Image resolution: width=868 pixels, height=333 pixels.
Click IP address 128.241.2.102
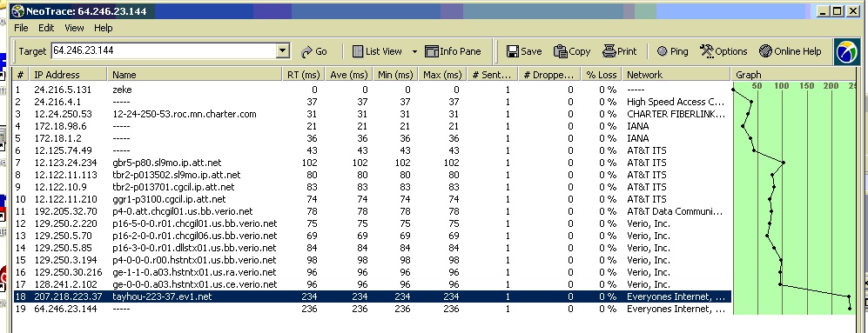pos(65,284)
